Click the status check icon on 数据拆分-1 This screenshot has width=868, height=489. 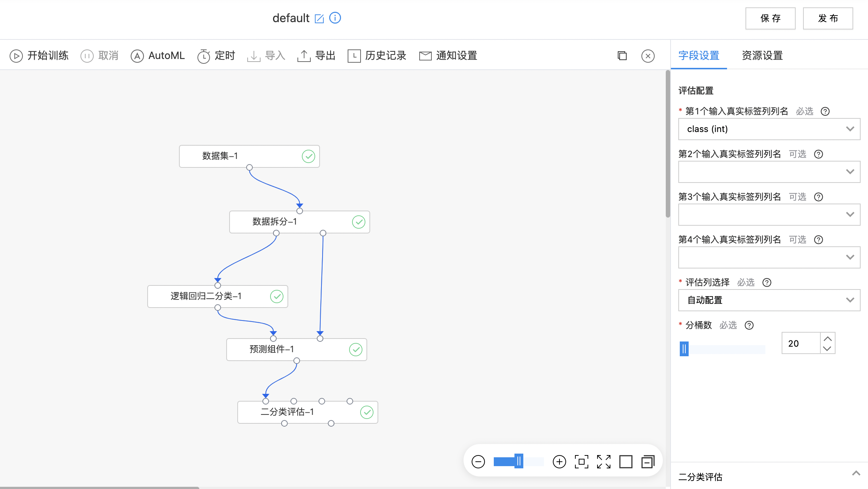pyautogui.click(x=359, y=222)
